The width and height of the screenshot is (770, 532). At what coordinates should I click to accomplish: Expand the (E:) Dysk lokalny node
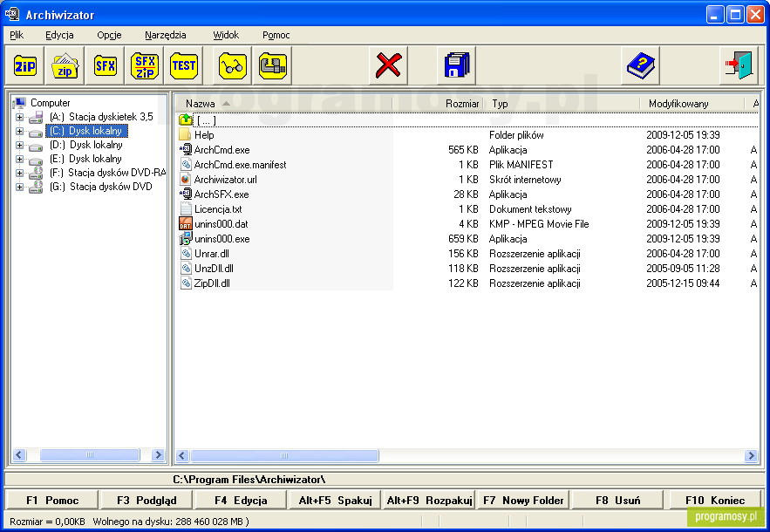point(19,159)
